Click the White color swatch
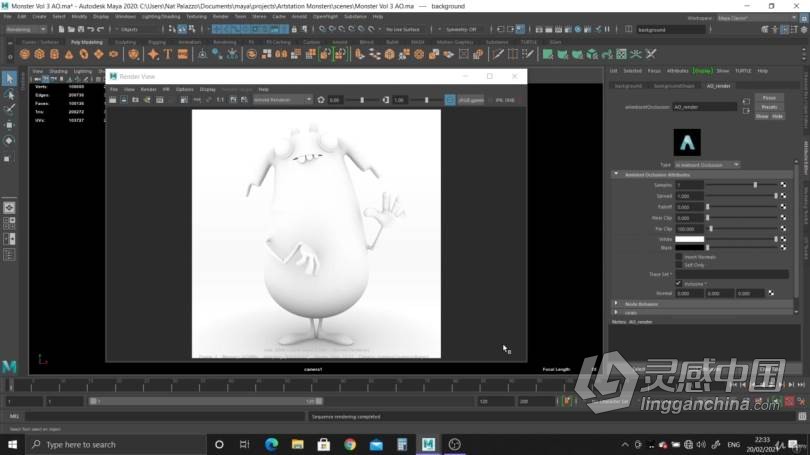 (690, 239)
